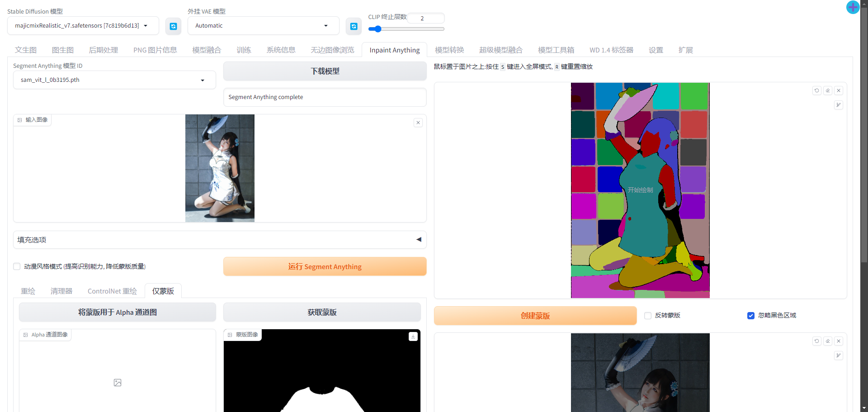Screen dimensions: 868x412
Task: Refresh the Stable Diffusion model list
Action: coord(173,26)
